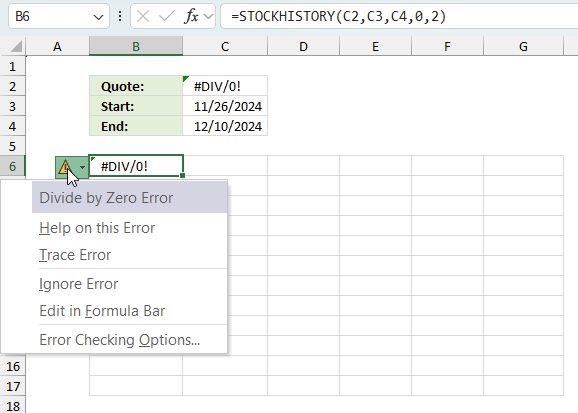
Task: Expand the dropdown arrow next to fx
Action: point(208,16)
